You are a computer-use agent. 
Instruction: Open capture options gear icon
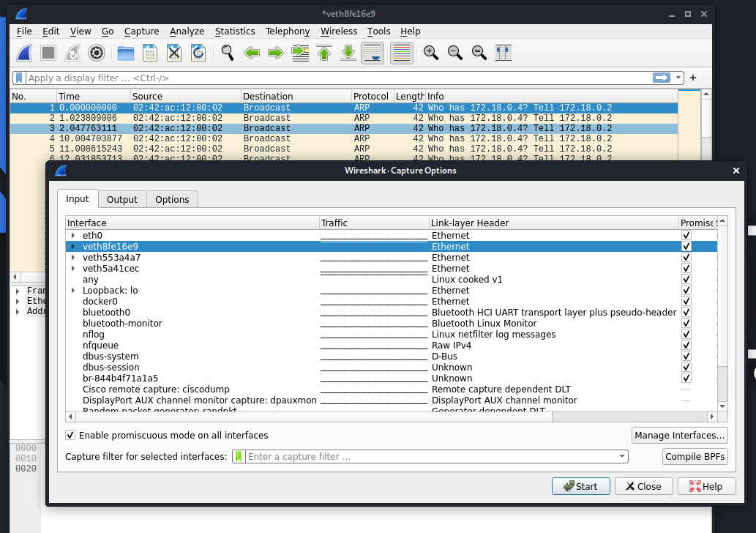coord(97,53)
